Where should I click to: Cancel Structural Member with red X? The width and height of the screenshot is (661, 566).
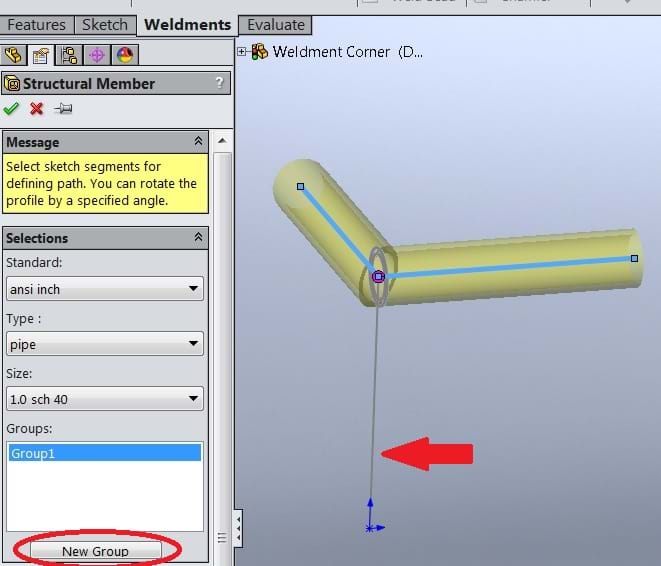[x=37, y=109]
